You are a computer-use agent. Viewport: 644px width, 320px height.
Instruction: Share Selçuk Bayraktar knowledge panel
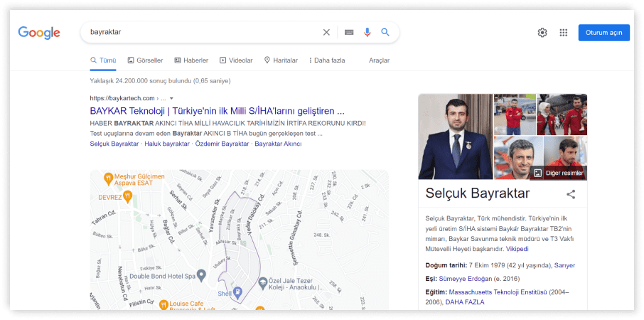571,194
